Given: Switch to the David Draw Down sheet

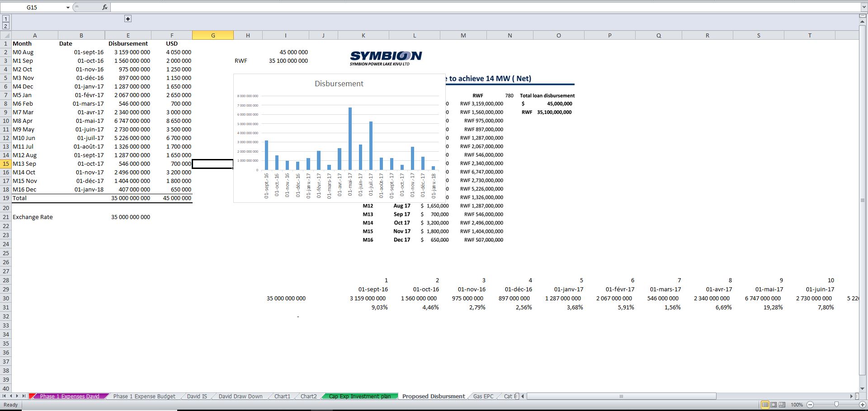Looking at the screenshot, I should pos(240,397).
